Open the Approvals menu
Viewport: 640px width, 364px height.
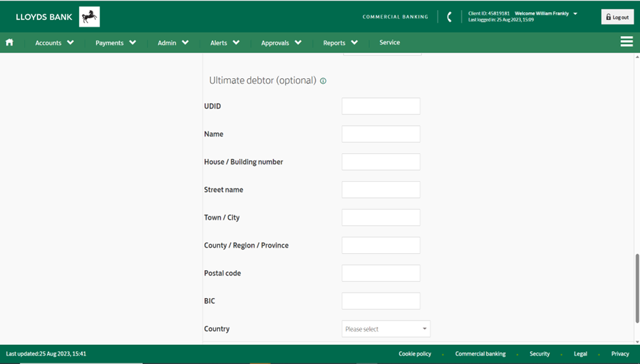281,43
